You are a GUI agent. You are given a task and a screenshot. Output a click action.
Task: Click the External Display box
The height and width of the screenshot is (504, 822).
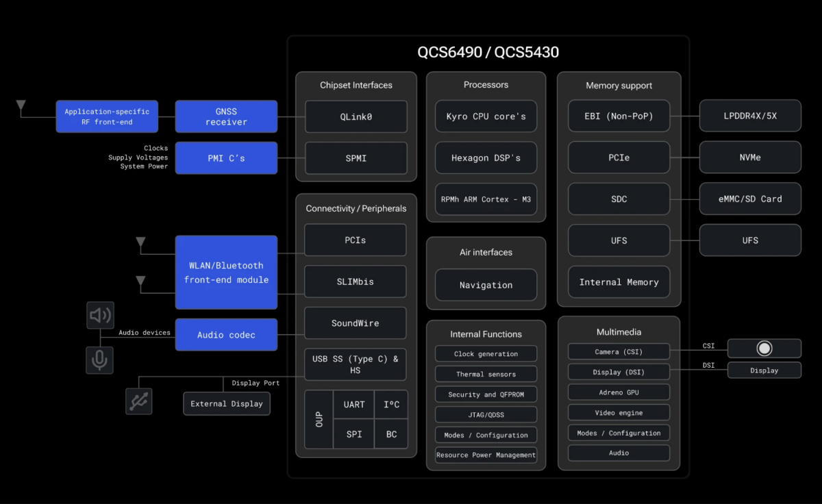[226, 403]
